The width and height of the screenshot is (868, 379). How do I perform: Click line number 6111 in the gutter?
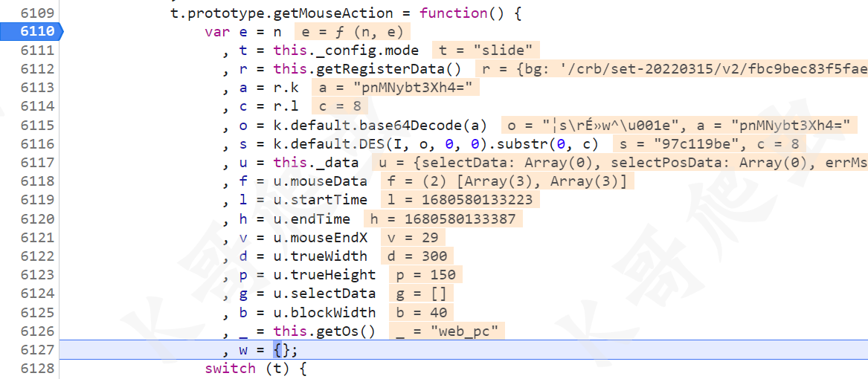point(38,51)
